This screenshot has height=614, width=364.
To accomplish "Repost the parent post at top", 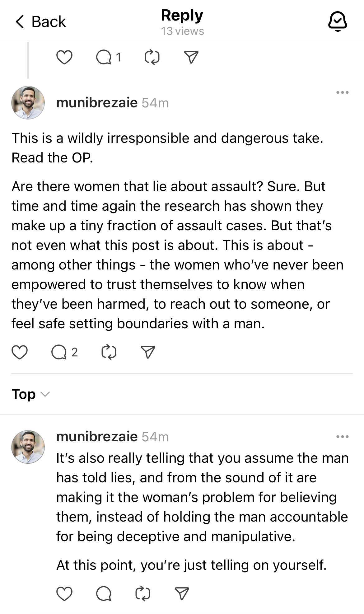I will point(152,58).
